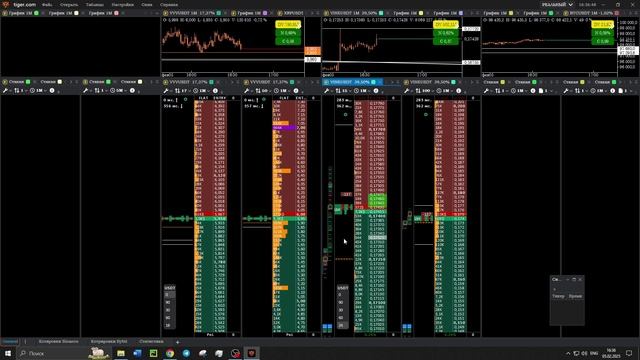640x360 pixels.
Task: Open Telegram from the taskbar
Action: 186,353
